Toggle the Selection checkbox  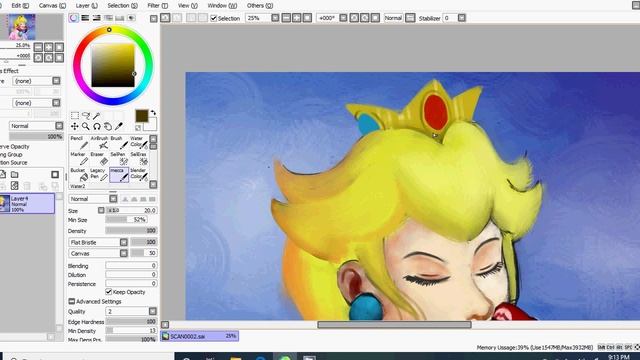[213, 18]
